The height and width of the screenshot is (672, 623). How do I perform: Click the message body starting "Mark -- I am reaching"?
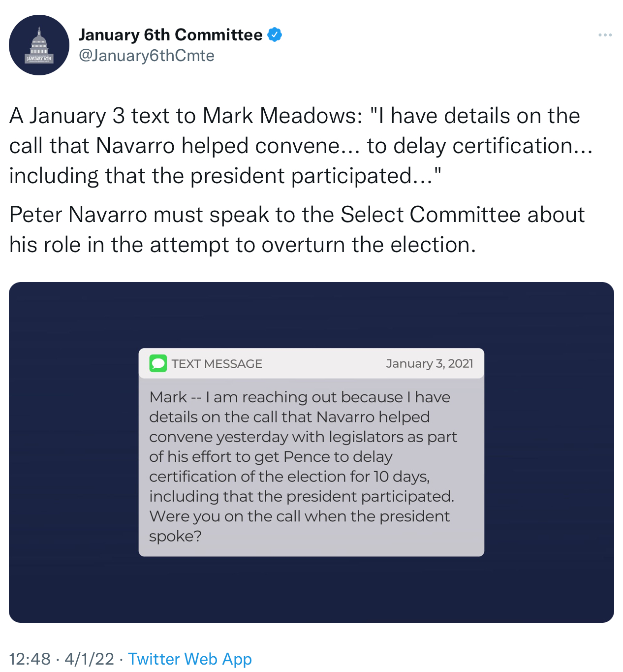coord(299,397)
